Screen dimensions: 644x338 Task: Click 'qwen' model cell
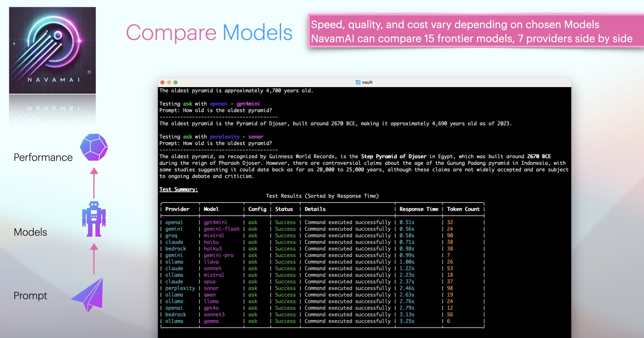pyautogui.click(x=210, y=295)
